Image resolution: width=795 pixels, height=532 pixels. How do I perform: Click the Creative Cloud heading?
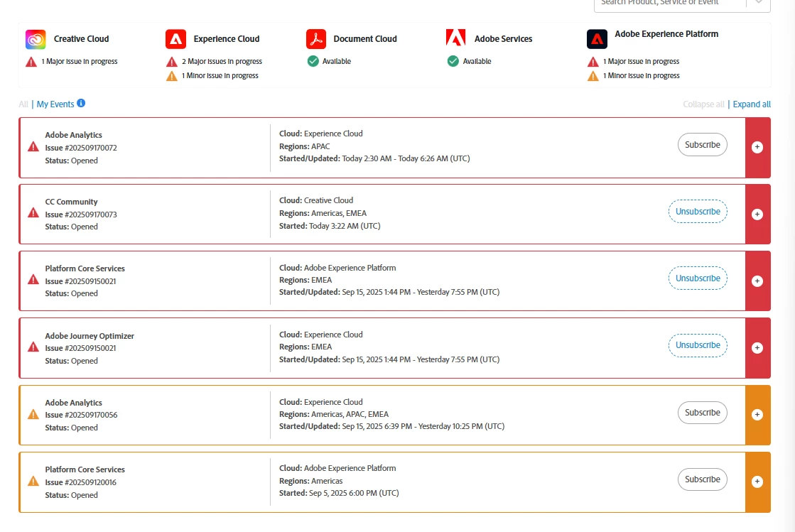[x=81, y=39]
